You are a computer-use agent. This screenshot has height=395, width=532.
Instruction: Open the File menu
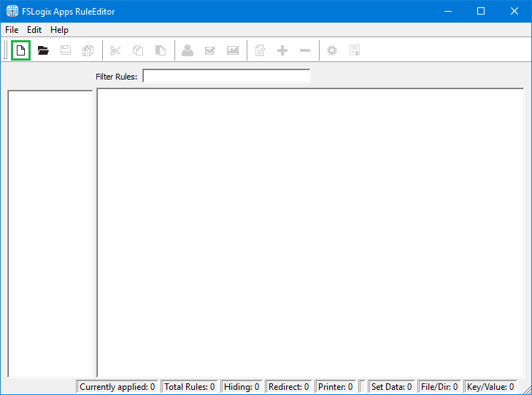tap(12, 30)
